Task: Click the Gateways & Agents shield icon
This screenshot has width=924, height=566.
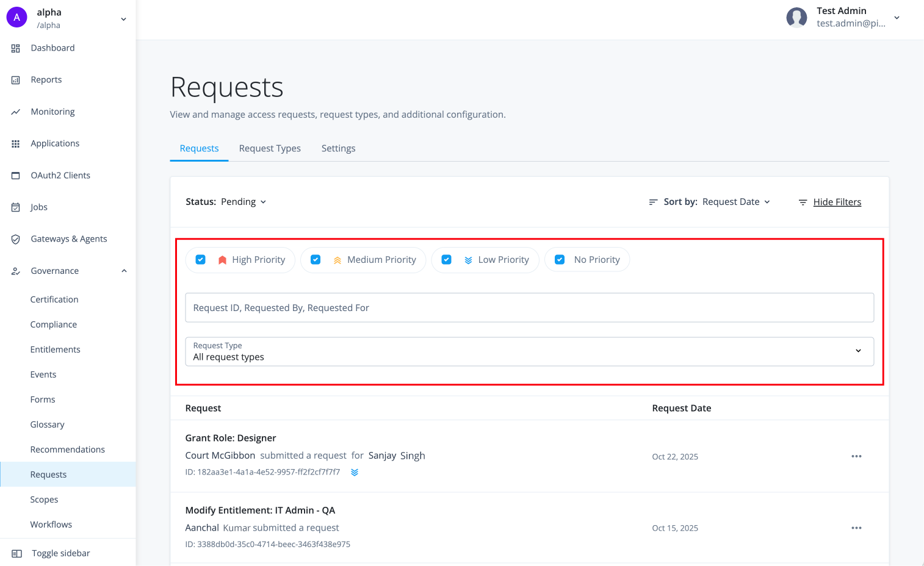Action: coord(16,238)
